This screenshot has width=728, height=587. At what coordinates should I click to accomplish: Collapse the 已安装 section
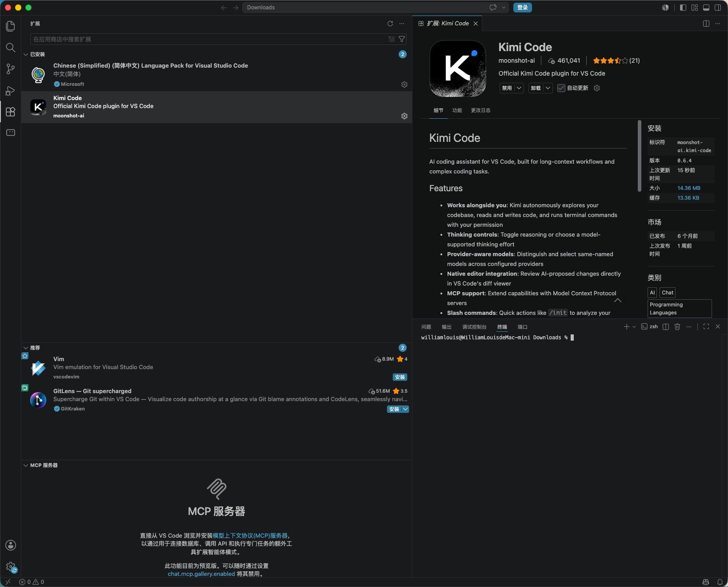[x=26, y=54]
